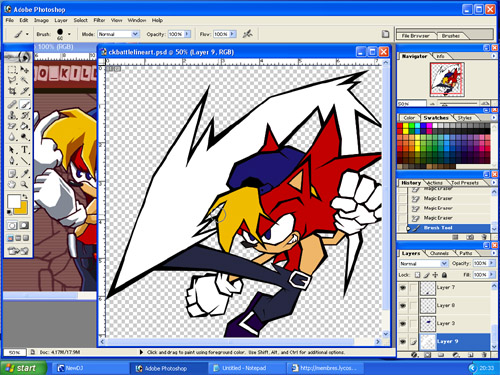This screenshot has width=500, height=375.
Task: Open status bar info arrow menu
Action: coord(141,352)
